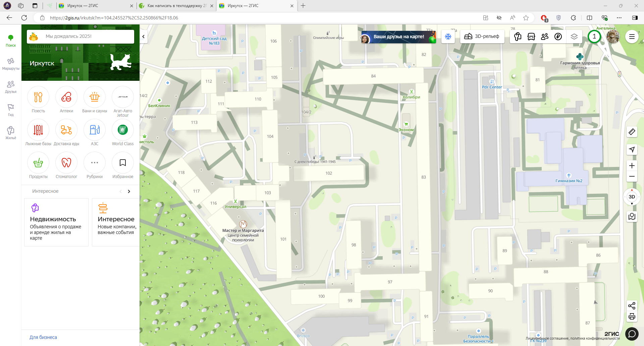The height and width of the screenshot is (346, 644).
Task: Toggle the 3D-рельеф map mode
Action: (x=482, y=37)
